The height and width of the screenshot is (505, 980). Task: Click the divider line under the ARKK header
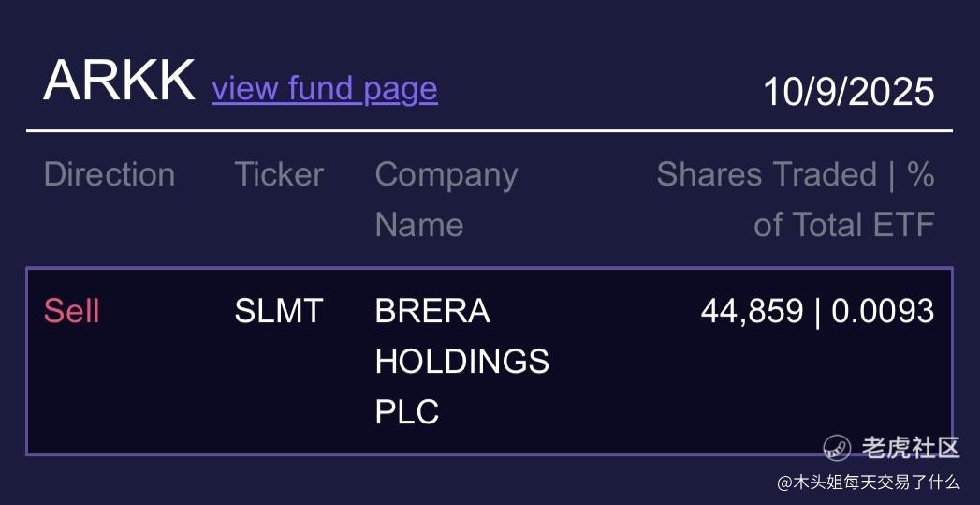point(489,130)
